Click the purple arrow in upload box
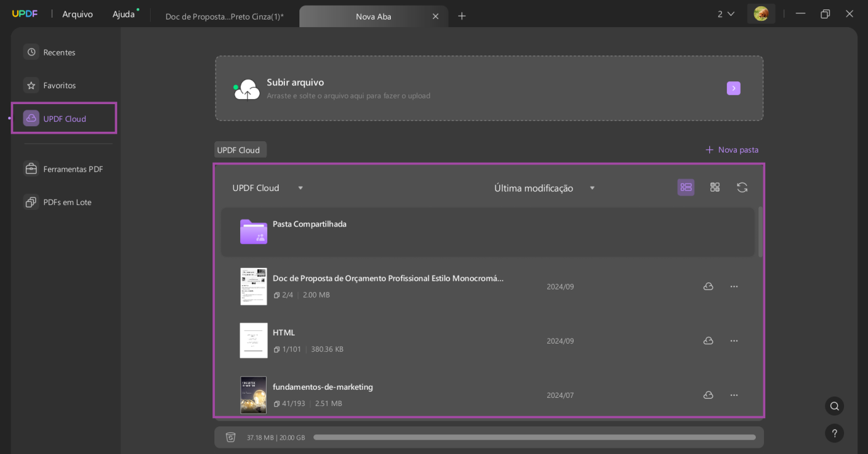This screenshot has height=454, width=868. click(x=733, y=88)
